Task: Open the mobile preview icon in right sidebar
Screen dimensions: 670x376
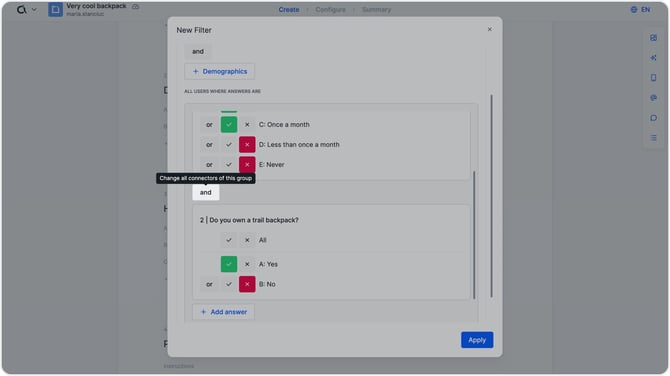Action: coord(653,78)
